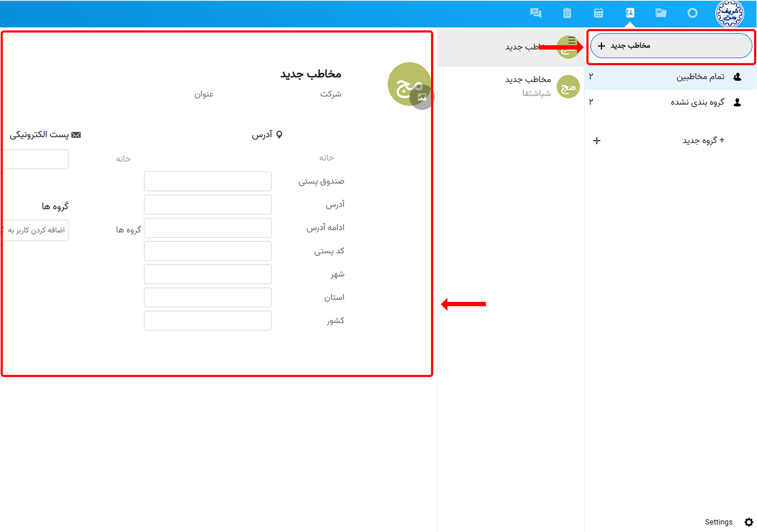Viewport: 757px width, 532px height.
Task: Click the circular status icon in top toolbar
Action: coord(692,13)
